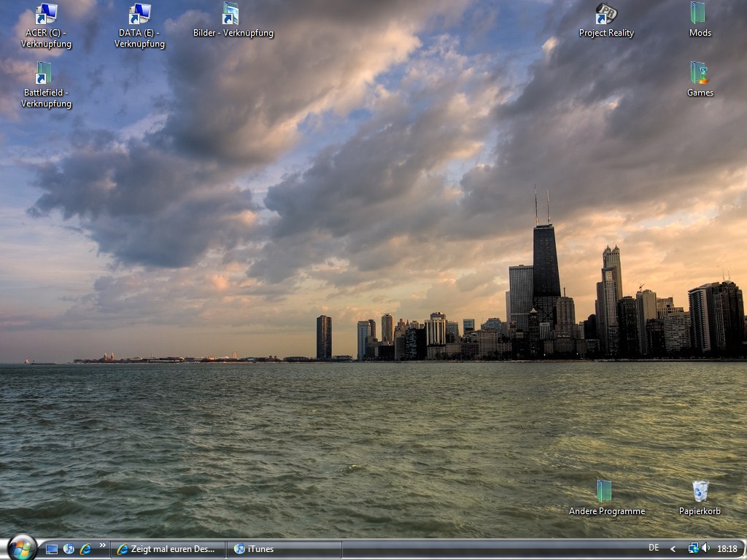Click the network connection tray icon
This screenshot has width=747, height=560.
pos(693,549)
